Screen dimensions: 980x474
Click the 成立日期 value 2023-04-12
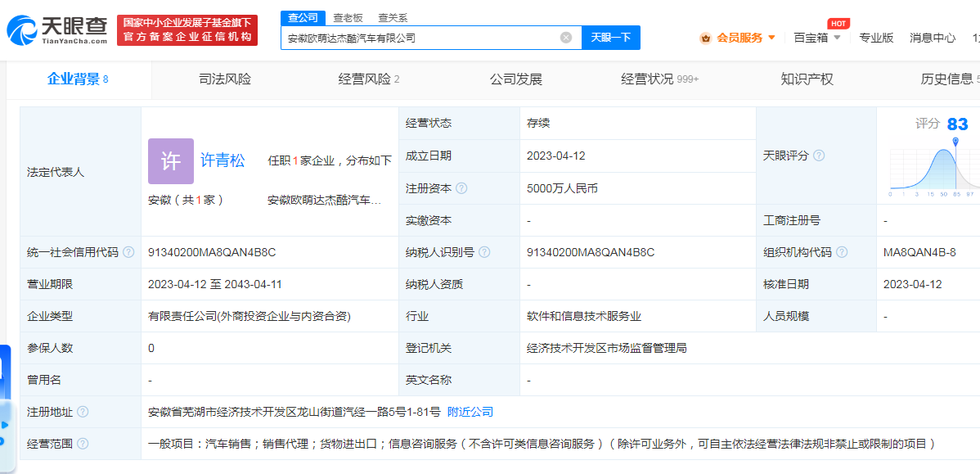point(556,156)
